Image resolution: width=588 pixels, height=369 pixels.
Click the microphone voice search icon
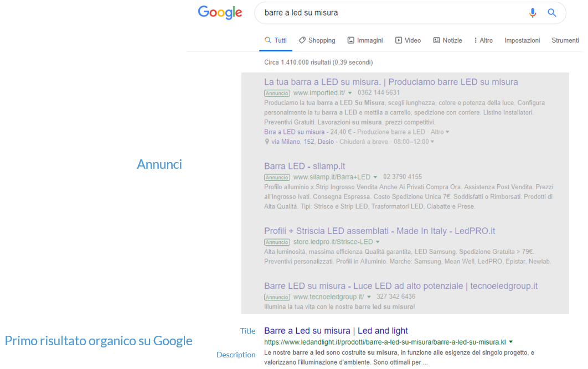tap(532, 13)
